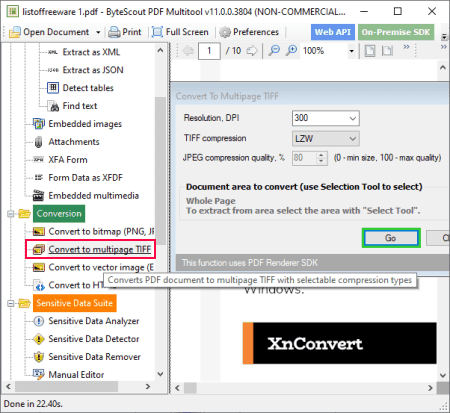Click the Manual Editor label
This screenshot has width=450, height=413.
(76, 375)
